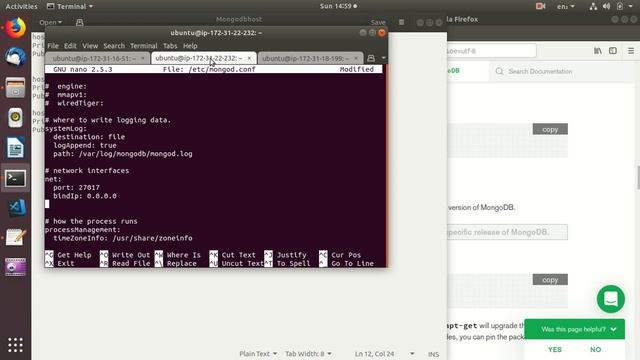640x360 pixels.
Task: Click new tab icon in terminal tab bar
Action: click(x=371, y=58)
